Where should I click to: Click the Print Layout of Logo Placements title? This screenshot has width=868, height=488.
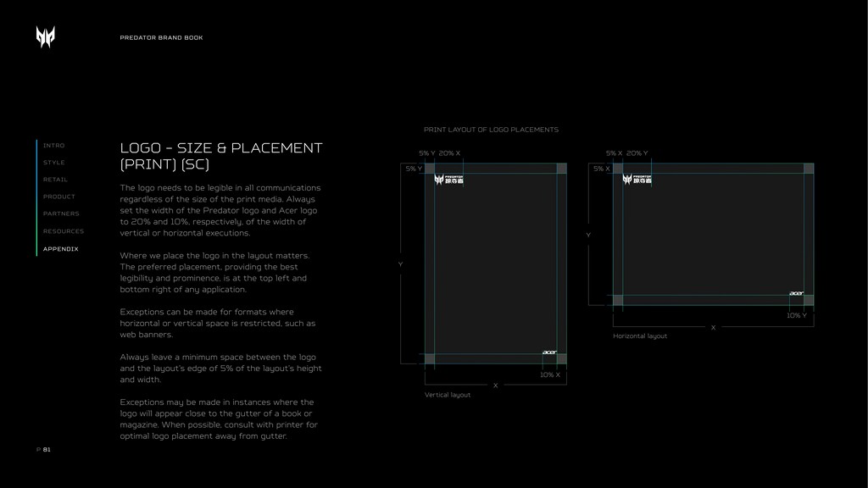point(491,130)
